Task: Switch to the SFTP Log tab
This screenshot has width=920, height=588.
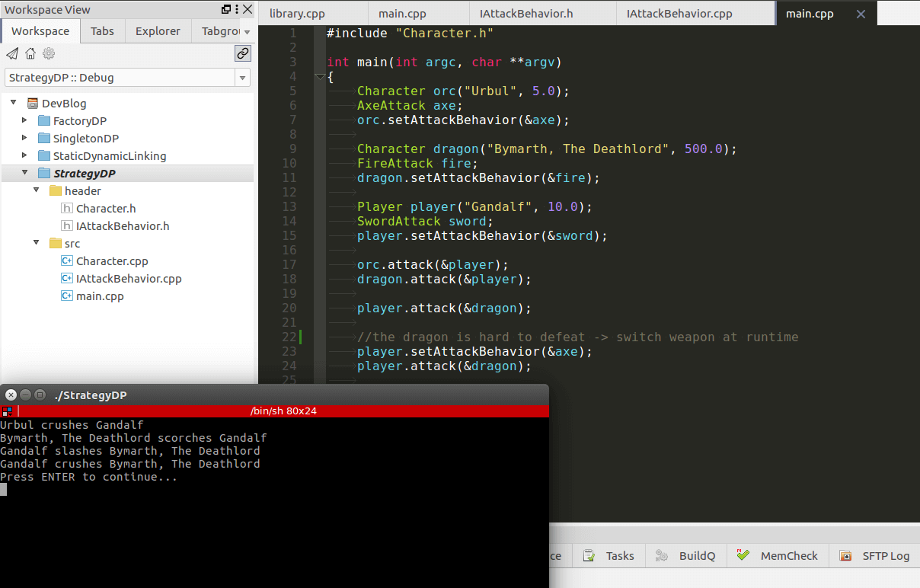Action: point(885,556)
